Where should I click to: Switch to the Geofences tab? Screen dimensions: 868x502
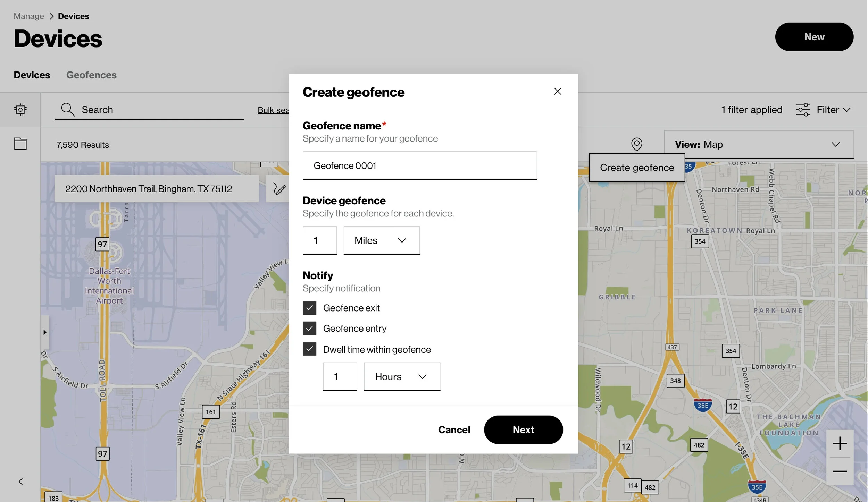pyautogui.click(x=91, y=75)
